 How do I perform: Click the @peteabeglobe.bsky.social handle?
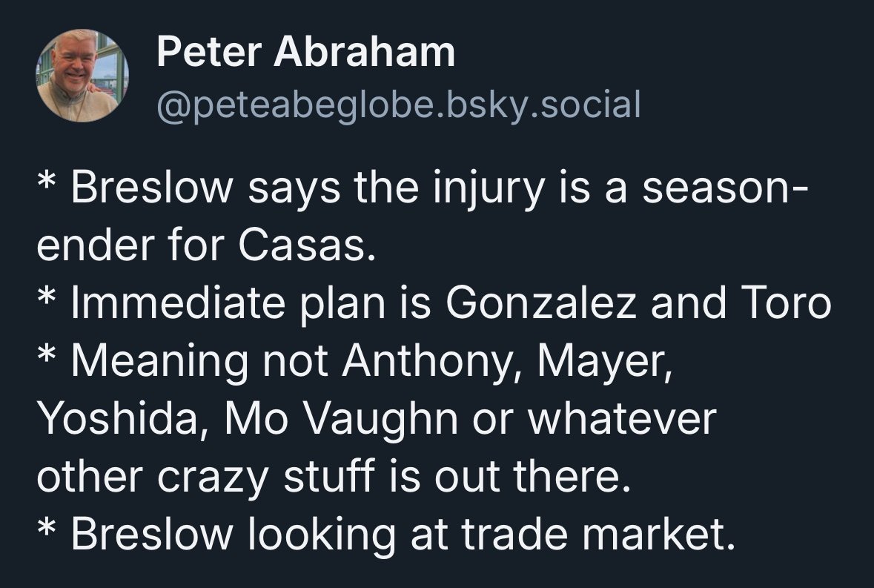click(397, 105)
